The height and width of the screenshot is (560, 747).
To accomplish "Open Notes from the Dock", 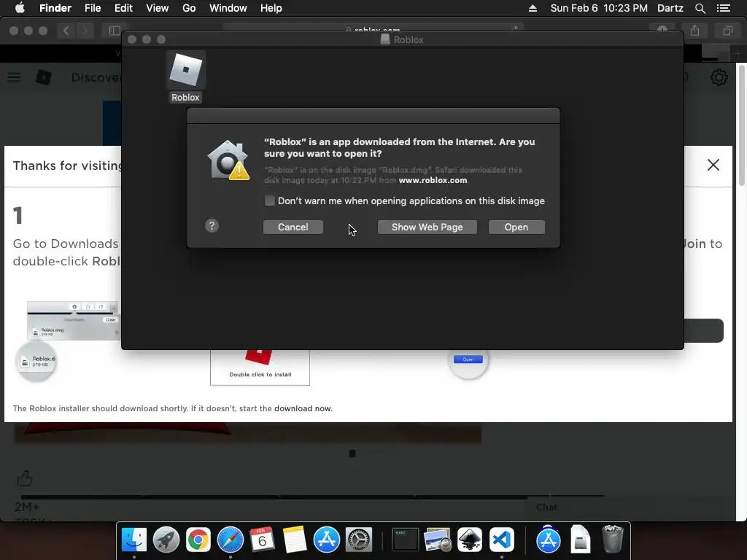I will coord(295,540).
